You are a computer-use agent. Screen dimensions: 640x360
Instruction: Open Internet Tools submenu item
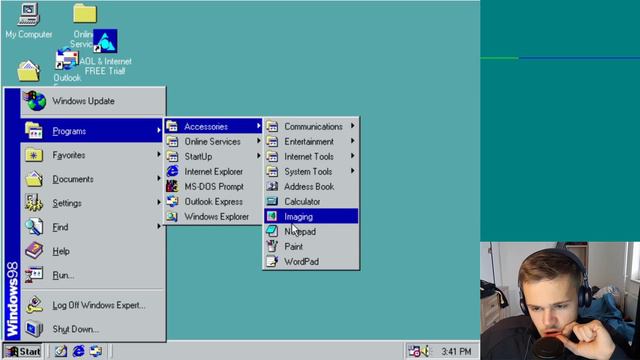311,156
